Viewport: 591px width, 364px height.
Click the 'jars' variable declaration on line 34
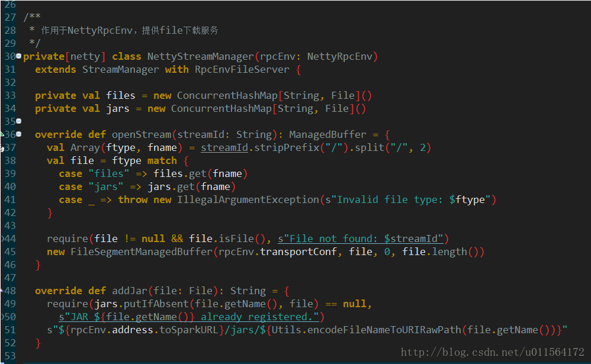[118, 108]
